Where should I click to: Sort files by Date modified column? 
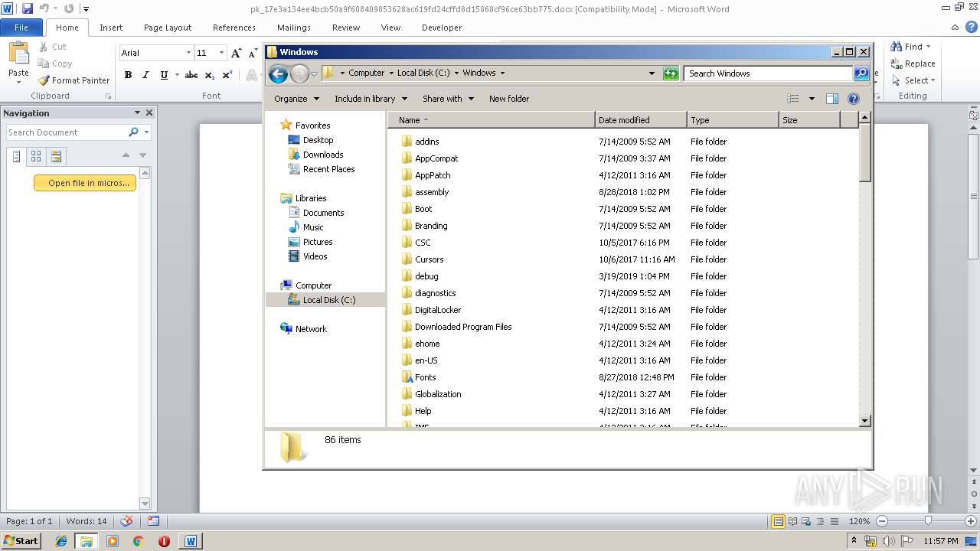tap(640, 120)
